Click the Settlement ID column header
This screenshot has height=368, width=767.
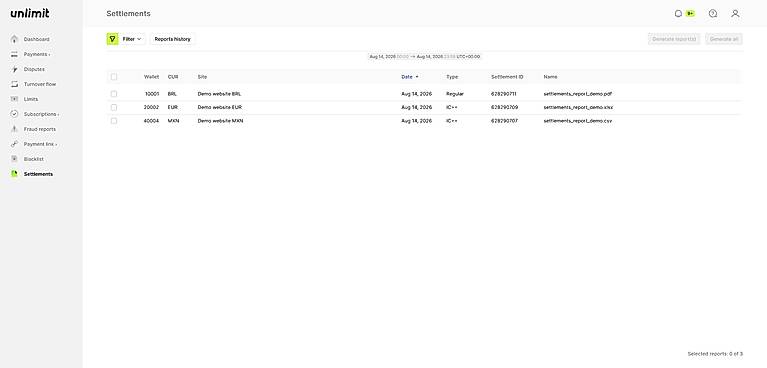[x=507, y=77]
